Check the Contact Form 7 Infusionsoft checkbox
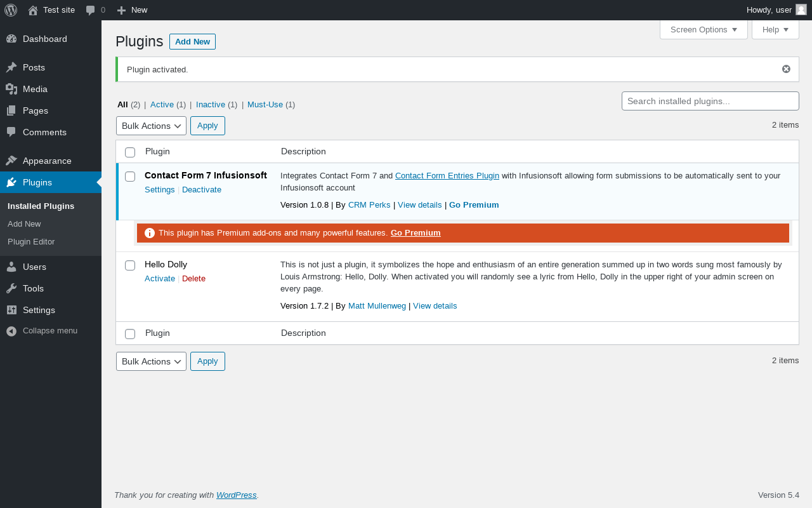 coord(130,177)
